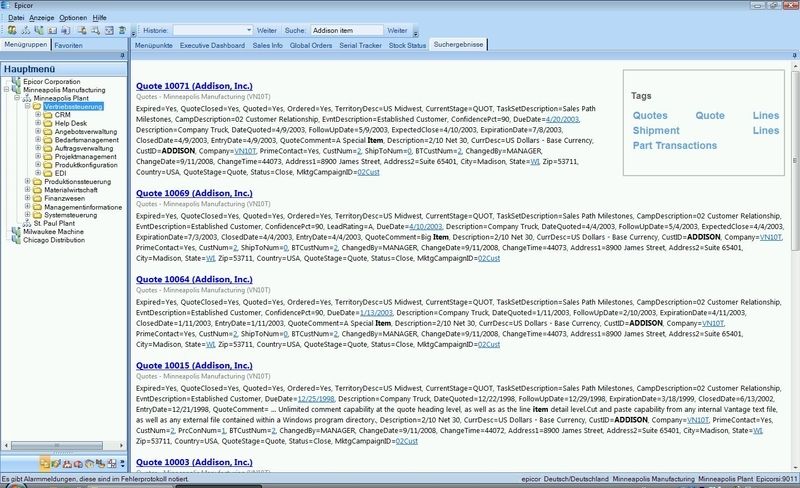Screen dimensions: 800x488
Task: Switch to the Stock Status tab
Action: click(x=407, y=45)
